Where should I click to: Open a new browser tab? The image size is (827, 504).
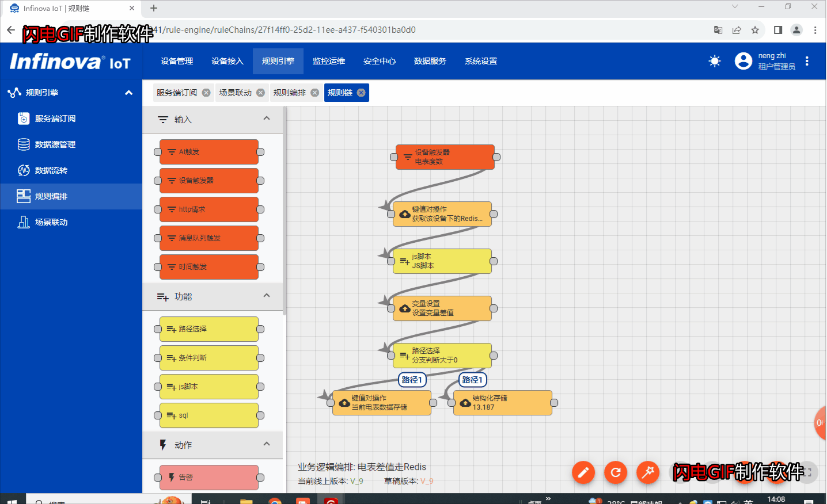(154, 8)
